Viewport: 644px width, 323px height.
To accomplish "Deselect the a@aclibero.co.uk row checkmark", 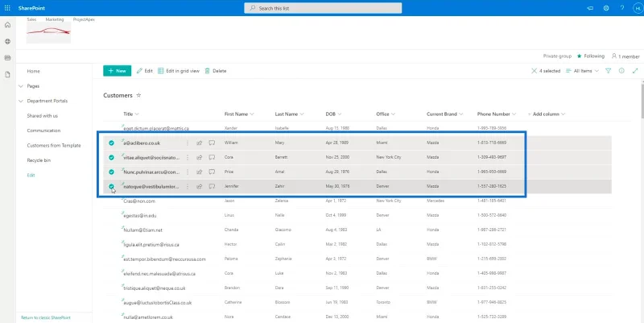I will coord(111,143).
